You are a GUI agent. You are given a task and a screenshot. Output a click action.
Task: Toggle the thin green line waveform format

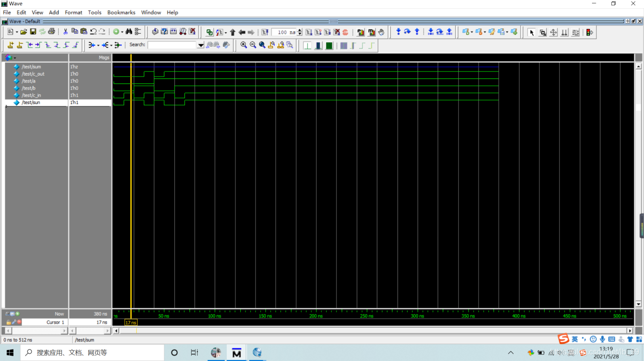307,45
